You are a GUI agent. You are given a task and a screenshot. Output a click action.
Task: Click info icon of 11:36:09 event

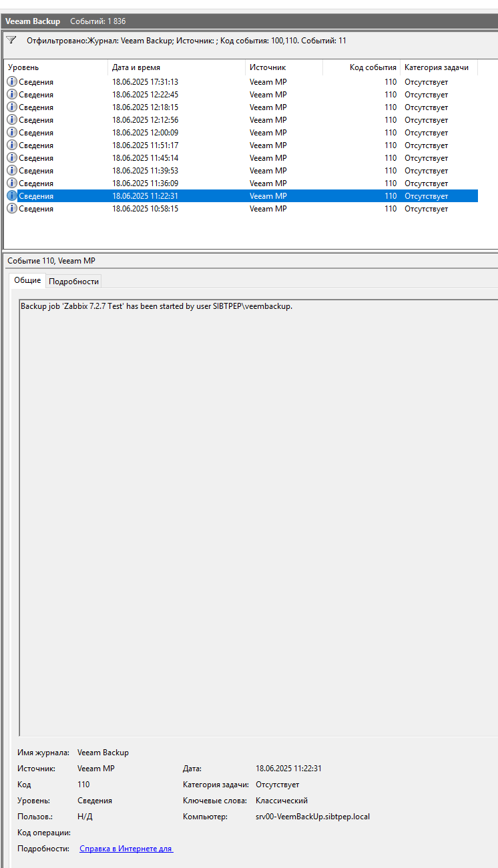click(x=12, y=183)
